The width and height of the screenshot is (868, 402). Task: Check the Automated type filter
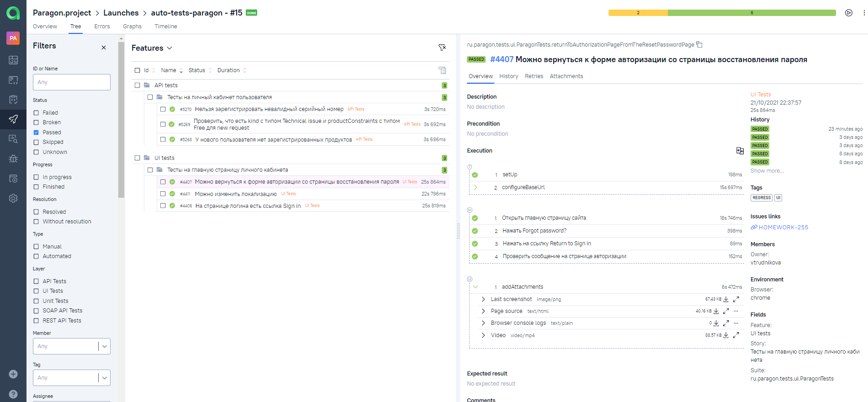[x=36, y=256]
